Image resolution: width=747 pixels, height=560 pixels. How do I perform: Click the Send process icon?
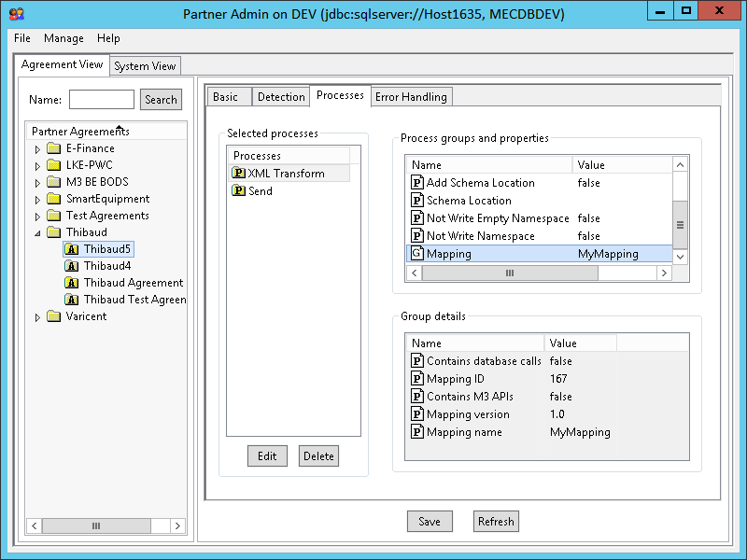[238, 191]
